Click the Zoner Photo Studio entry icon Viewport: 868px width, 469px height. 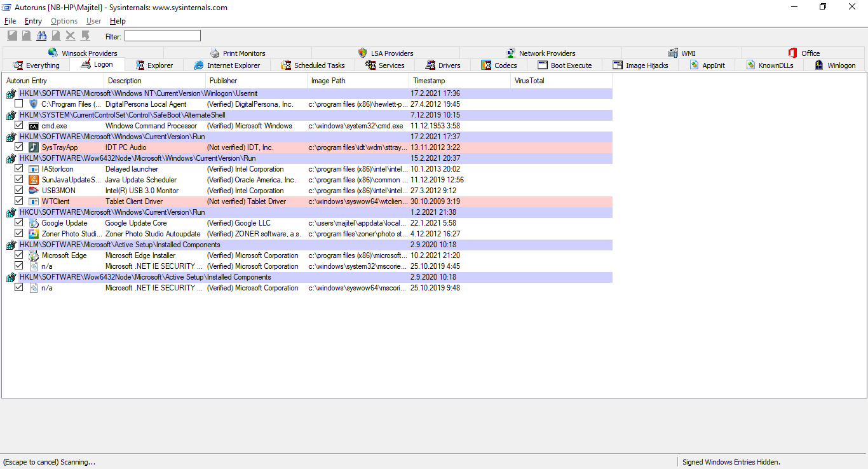tap(34, 234)
